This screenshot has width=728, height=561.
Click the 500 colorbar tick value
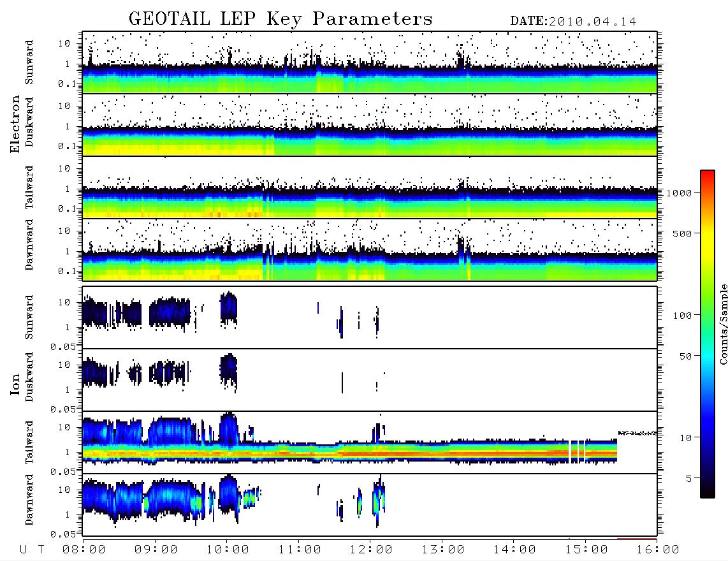pyautogui.click(x=682, y=233)
